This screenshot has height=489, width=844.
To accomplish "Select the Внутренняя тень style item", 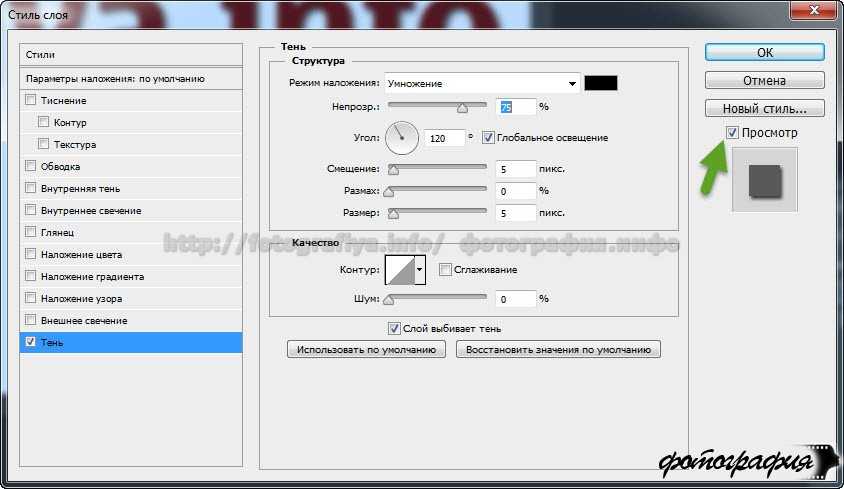I will (x=82, y=188).
